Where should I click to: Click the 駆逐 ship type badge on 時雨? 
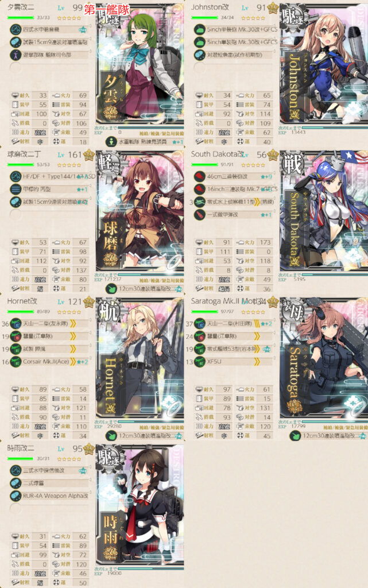(109, 458)
